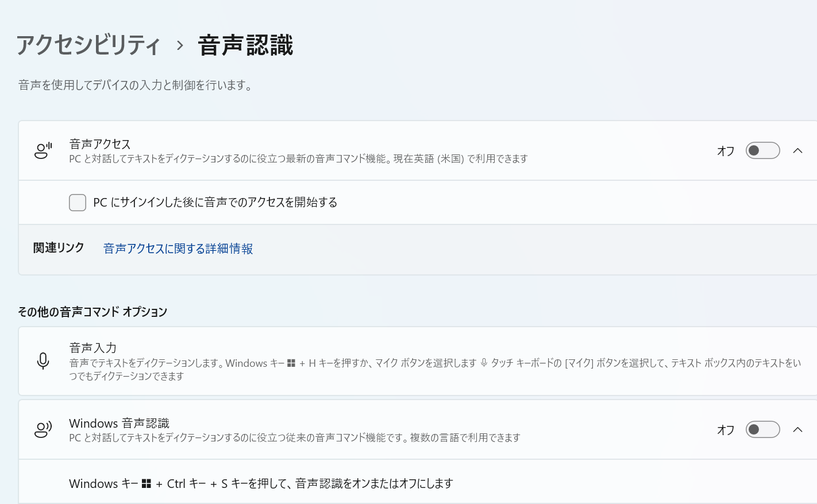Click the Windows logo in the 音声入力 description
Viewport: 817px width, 504px height.
[x=291, y=363]
